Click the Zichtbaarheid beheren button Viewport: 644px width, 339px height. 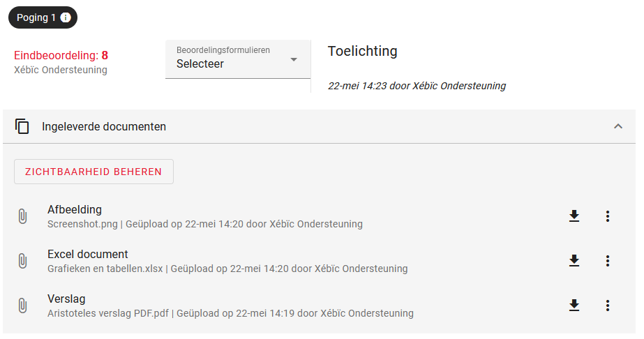click(93, 172)
